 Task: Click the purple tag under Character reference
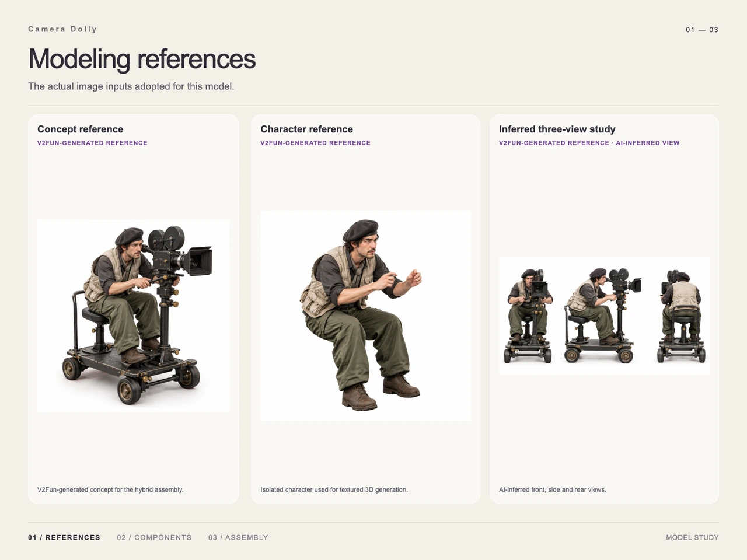tap(315, 143)
